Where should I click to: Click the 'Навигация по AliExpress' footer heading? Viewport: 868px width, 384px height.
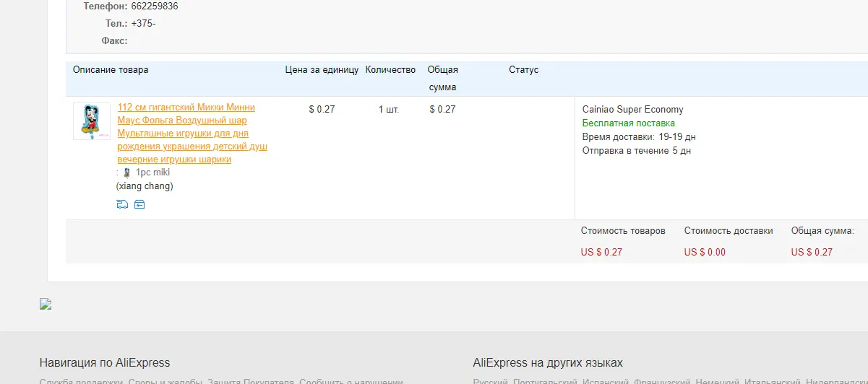point(105,362)
